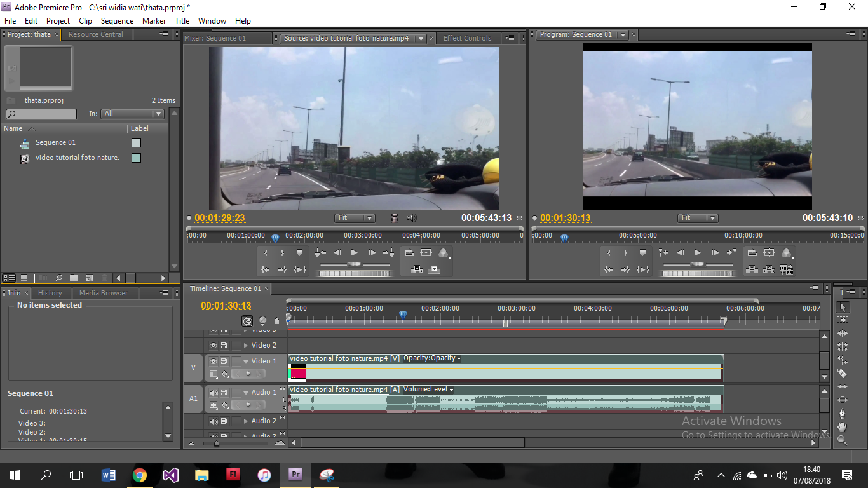The height and width of the screenshot is (488, 868).
Task: Open the Sequence menu
Action: 118,21
